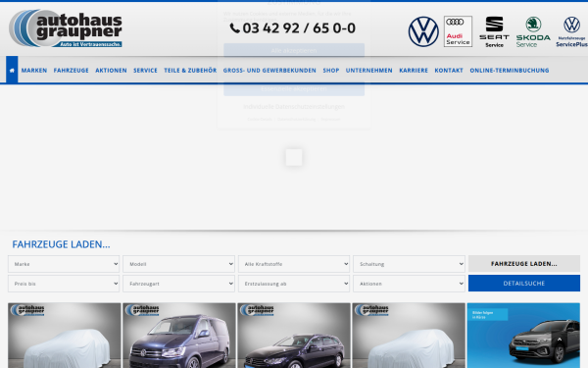Click Essenzielle akzeptieren button
This screenshot has width=588, height=368.
click(294, 89)
